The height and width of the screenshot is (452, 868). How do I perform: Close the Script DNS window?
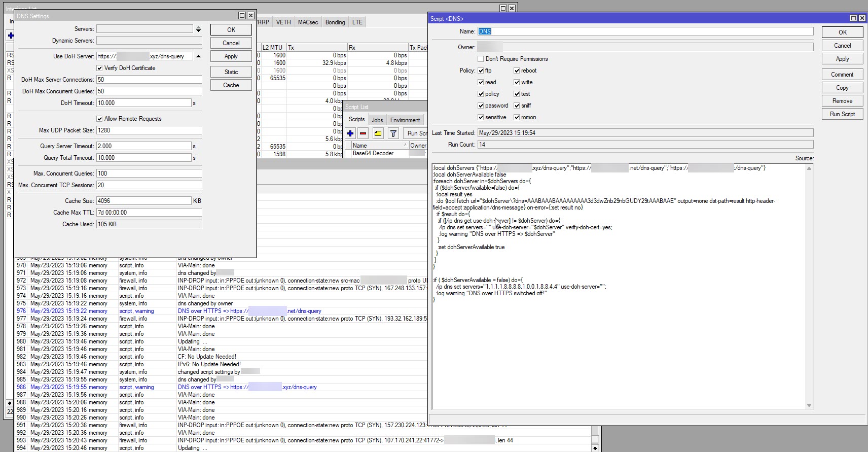[x=862, y=18]
